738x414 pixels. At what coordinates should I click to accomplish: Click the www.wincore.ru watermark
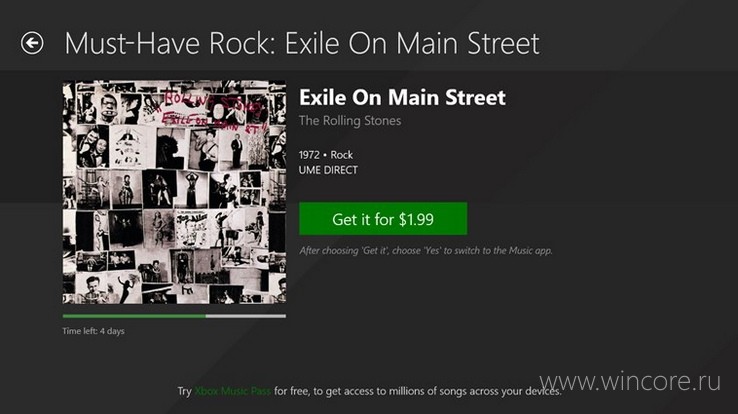tap(630, 381)
